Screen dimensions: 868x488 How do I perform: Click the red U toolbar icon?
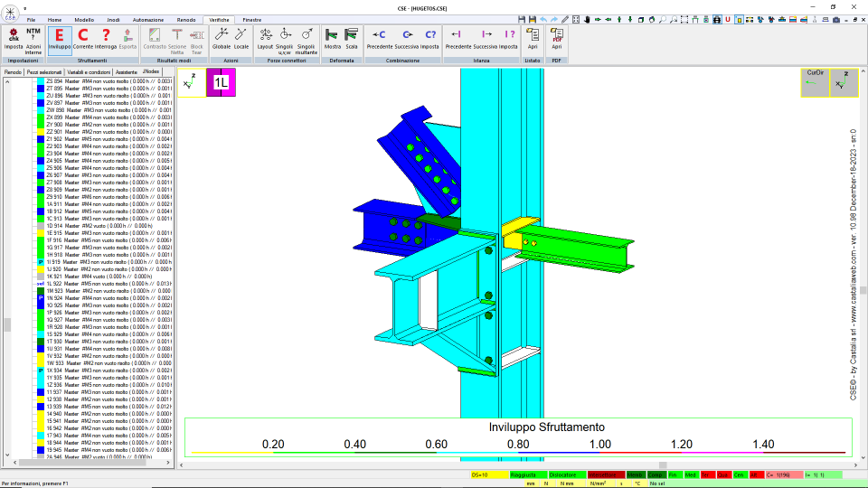pos(727,19)
